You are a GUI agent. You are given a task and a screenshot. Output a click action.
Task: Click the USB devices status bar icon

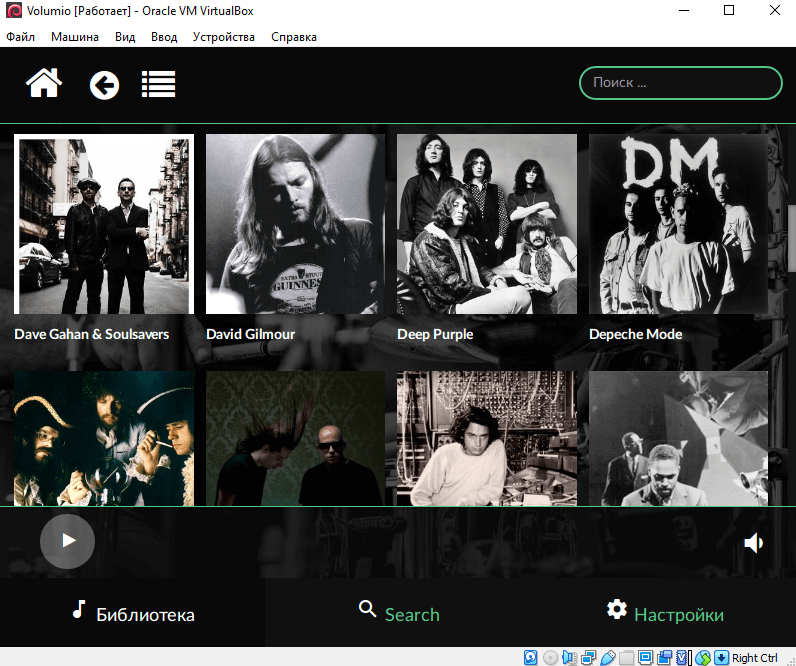click(x=608, y=657)
